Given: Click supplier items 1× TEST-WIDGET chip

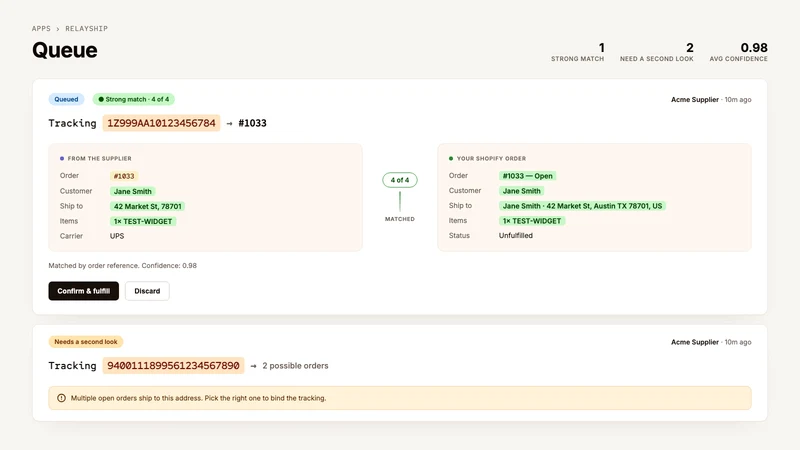Looking at the screenshot, I should click(143, 221).
